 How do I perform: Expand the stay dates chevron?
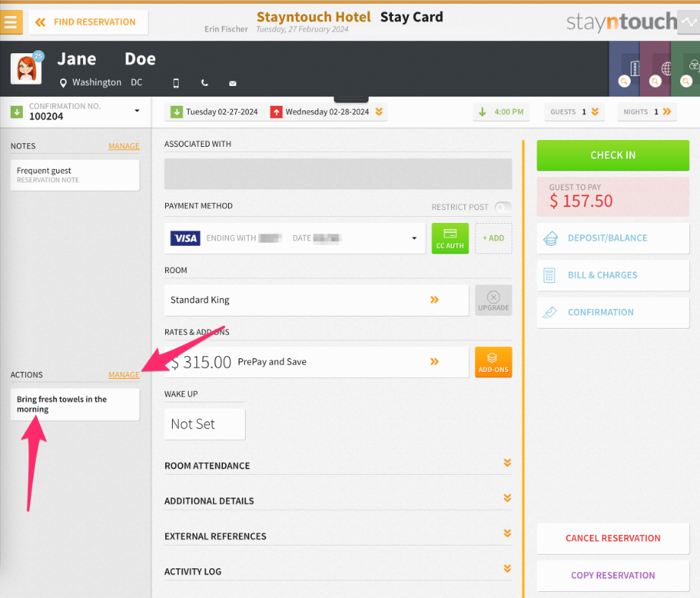click(379, 112)
